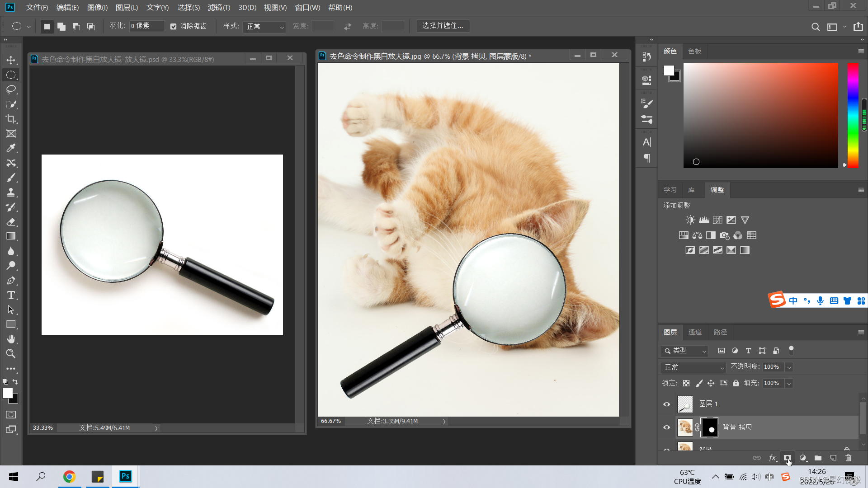Select the Move tool
868x488 pixels.
tap(11, 60)
